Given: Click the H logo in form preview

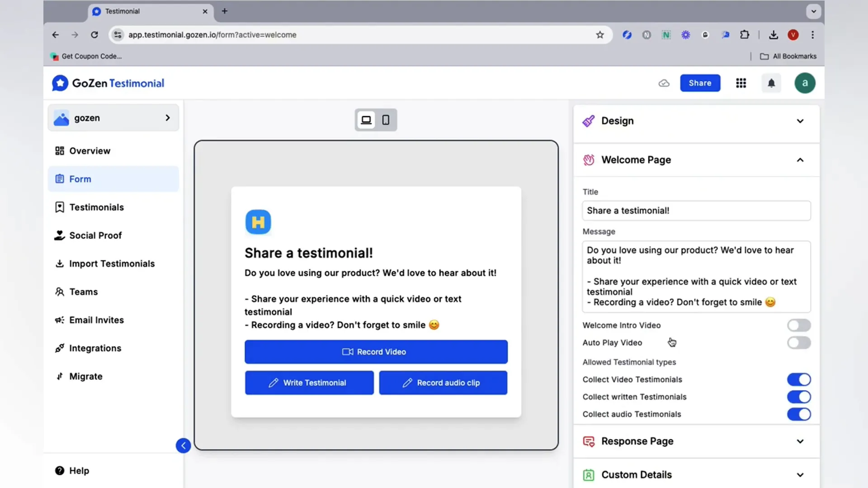Looking at the screenshot, I should coord(258,222).
